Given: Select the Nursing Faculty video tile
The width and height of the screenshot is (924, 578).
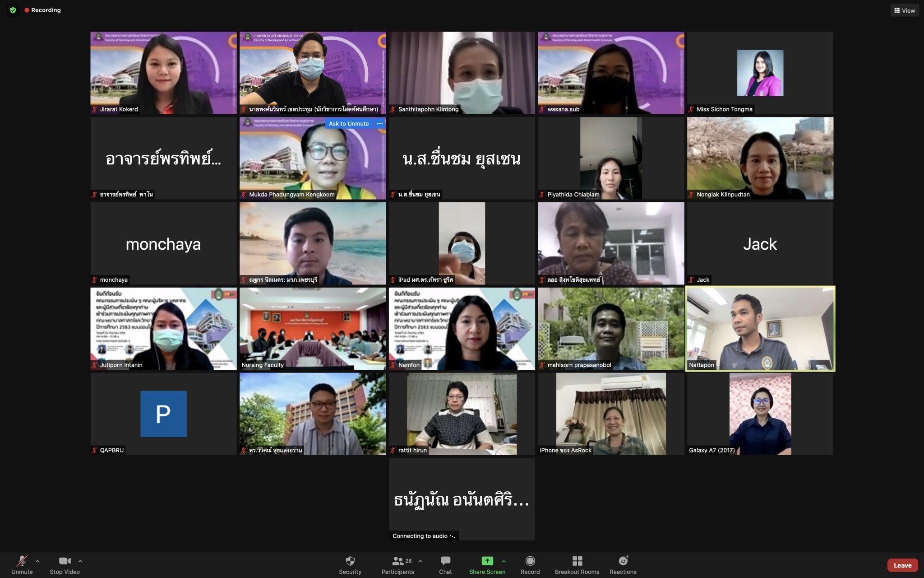Looking at the screenshot, I should 313,329.
